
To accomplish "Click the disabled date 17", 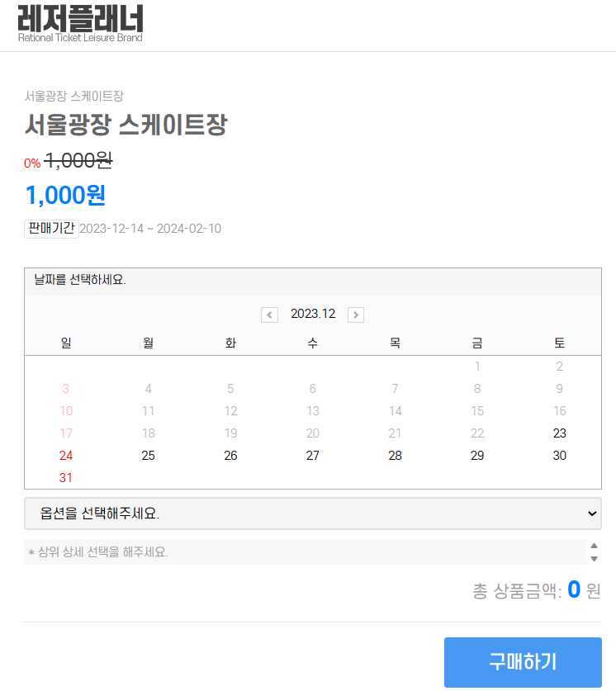I will coord(66,433).
